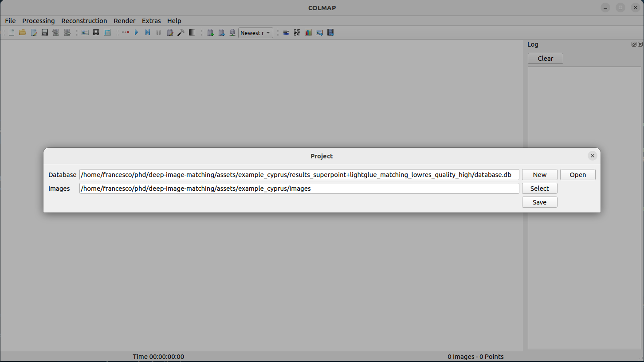Open the Extras menu
This screenshot has height=362, width=644.
pos(151,21)
